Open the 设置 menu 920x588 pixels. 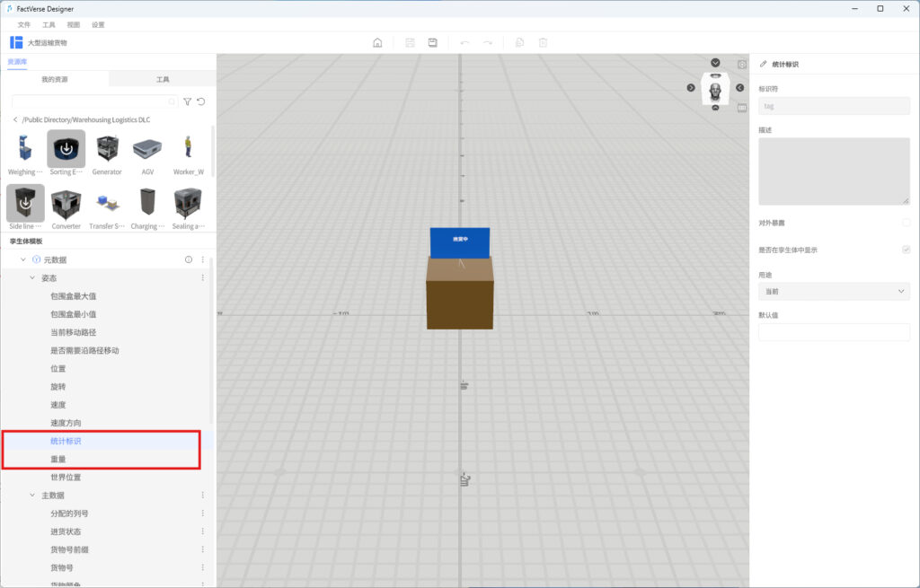[x=98, y=24]
